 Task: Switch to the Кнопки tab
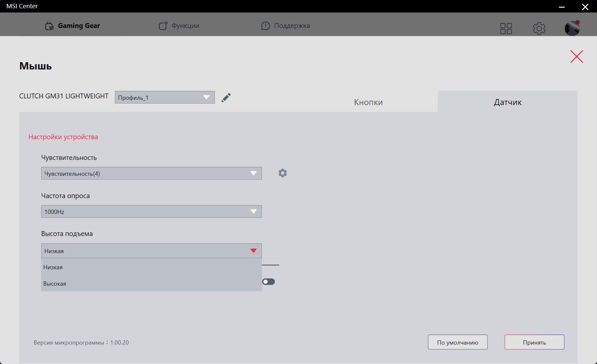point(368,102)
